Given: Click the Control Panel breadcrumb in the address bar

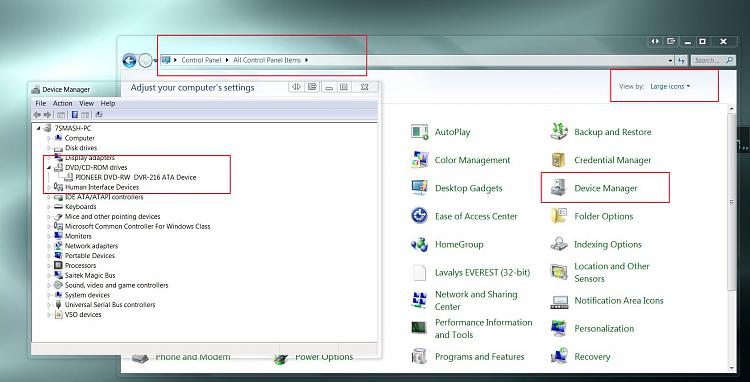Looking at the screenshot, I should 201,60.
